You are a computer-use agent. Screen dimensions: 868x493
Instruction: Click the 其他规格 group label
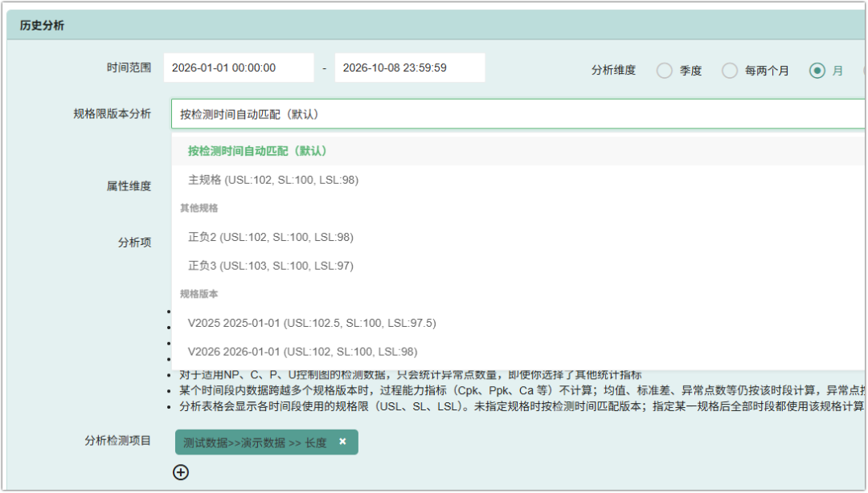(199, 208)
